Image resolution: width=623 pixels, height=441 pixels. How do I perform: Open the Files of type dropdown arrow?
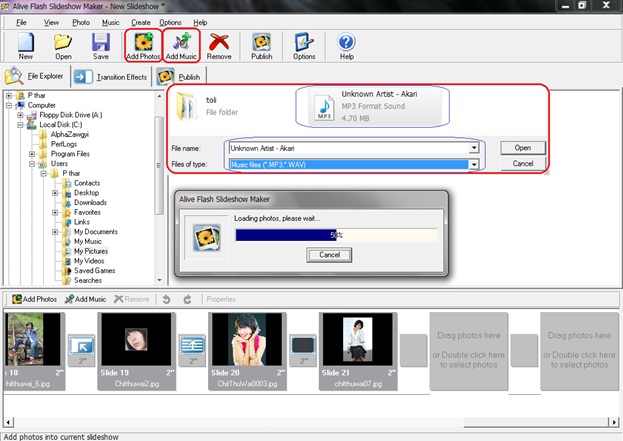pos(474,164)
